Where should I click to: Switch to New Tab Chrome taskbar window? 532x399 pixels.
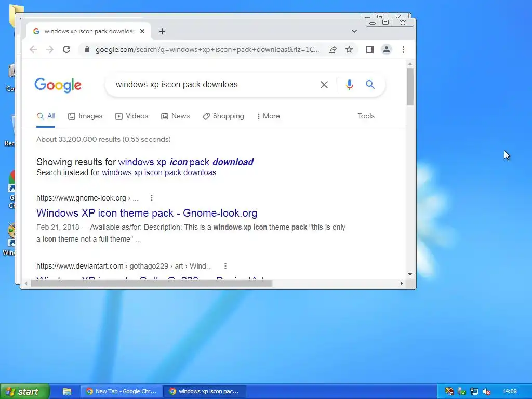pyautogui.click(x=121, y=392)
